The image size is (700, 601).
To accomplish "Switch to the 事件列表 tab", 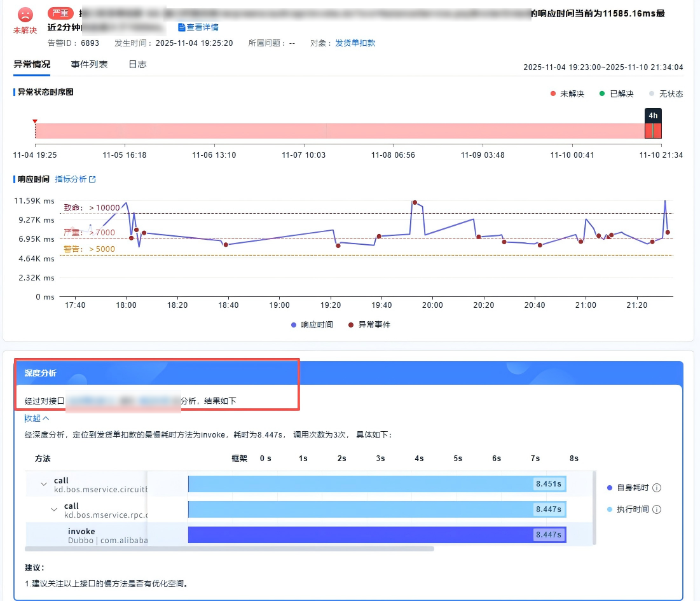I will click(x=89, y=64).
